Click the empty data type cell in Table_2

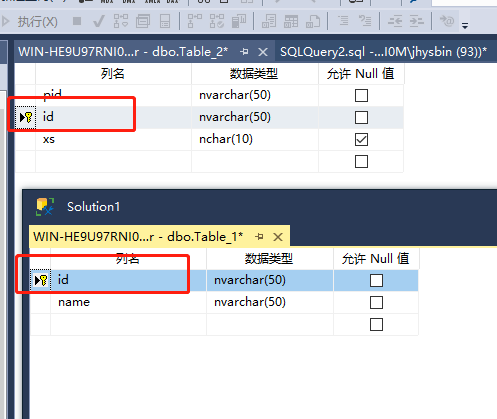click(x=255, y=161)
